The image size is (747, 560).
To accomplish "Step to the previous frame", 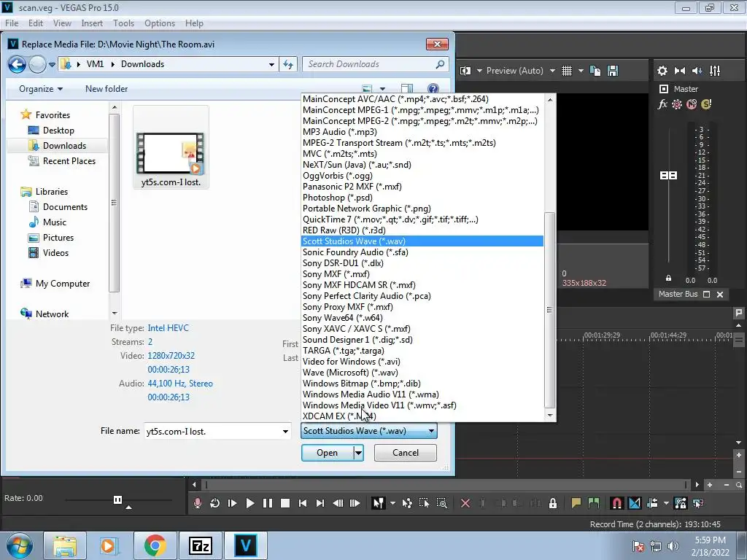I will coord(338,503).
